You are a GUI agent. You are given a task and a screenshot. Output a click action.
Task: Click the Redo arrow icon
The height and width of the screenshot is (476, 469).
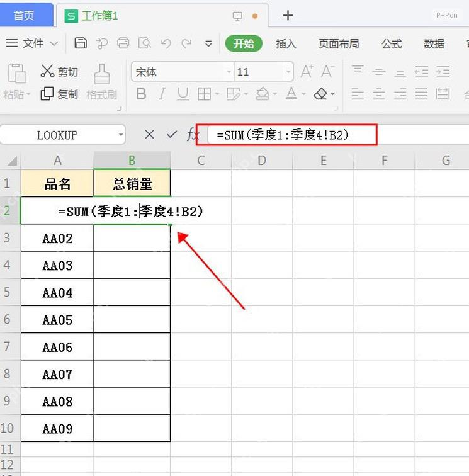click(x=186, y=43)
